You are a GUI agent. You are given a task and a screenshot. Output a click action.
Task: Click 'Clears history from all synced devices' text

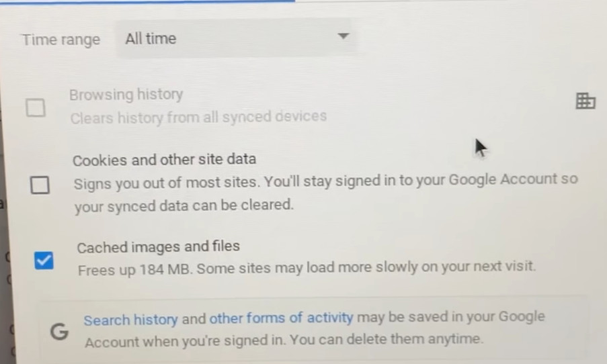(x=198, y=117)
